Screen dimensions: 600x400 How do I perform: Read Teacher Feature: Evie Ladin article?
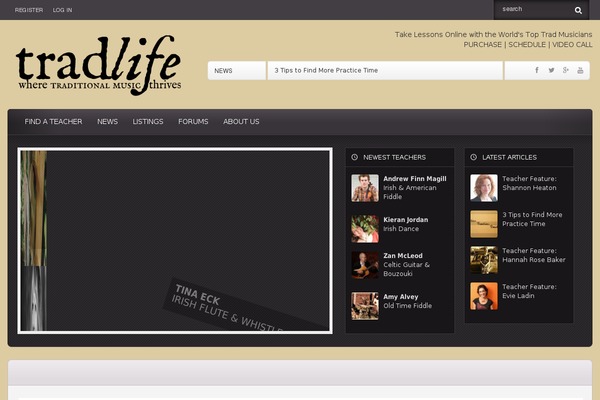pyautogui.click(x=529, y=291)
